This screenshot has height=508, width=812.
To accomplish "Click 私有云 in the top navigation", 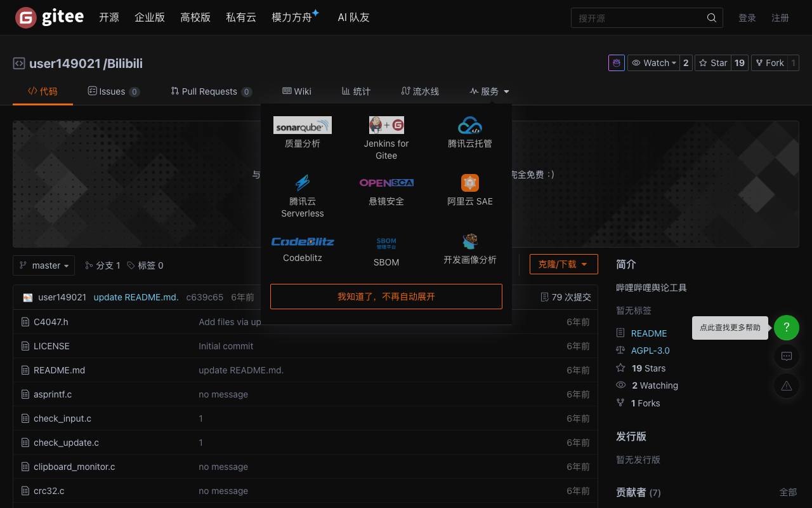I will point(241,18).
